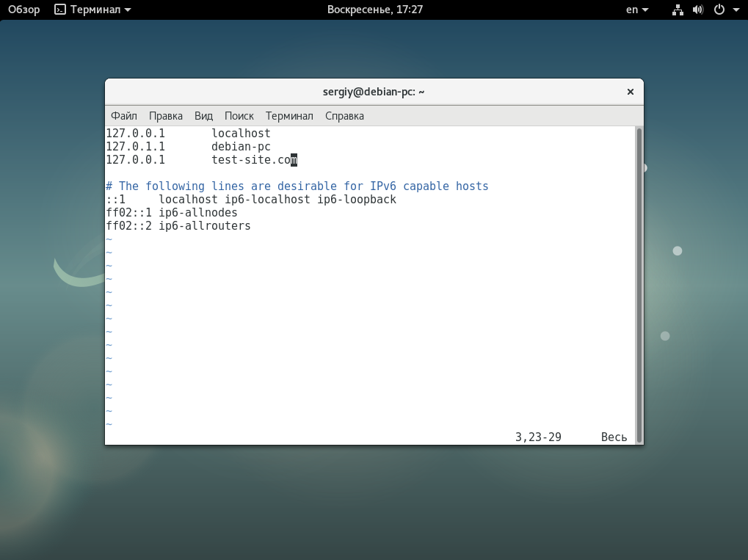This screenshot has width=748, height=560.
Task: Open the Воскресенье, 17:27 clock calendar
Action: coord(374,10)
